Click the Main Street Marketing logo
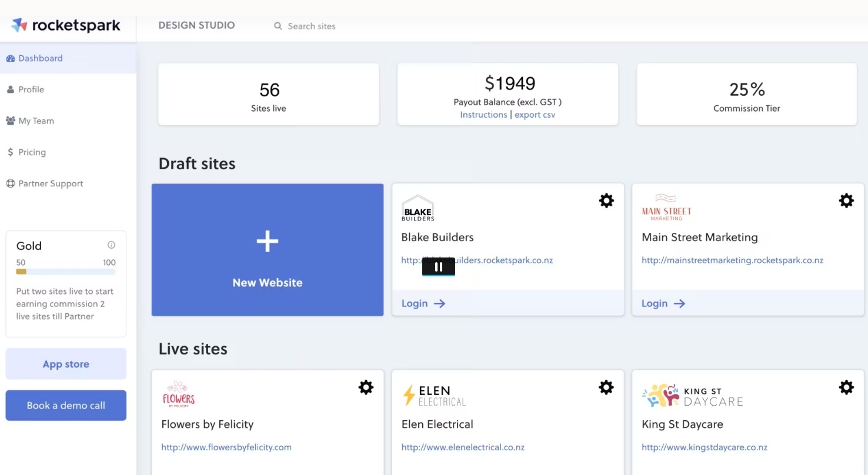The width and height of the screenshot is (868, 475). point(666,208)
